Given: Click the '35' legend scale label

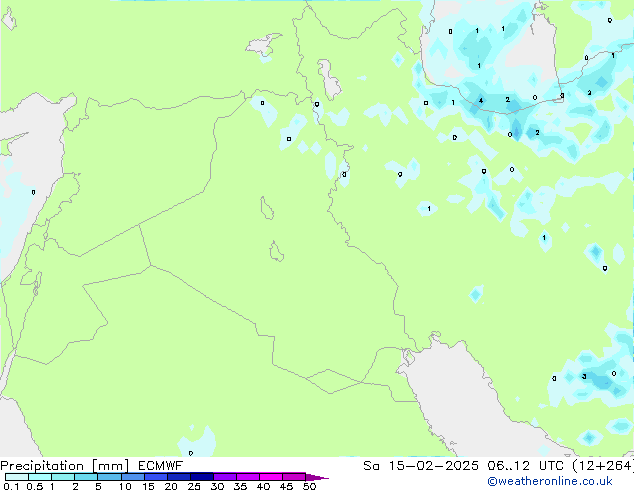Looking at the screenshot, I should [x=240, y=486].
